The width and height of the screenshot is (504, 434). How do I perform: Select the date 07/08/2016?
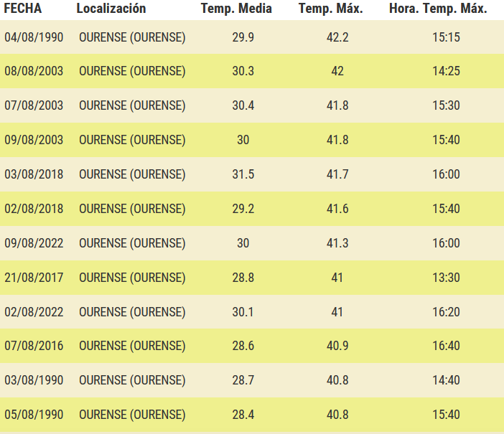[x=34, y=346]
